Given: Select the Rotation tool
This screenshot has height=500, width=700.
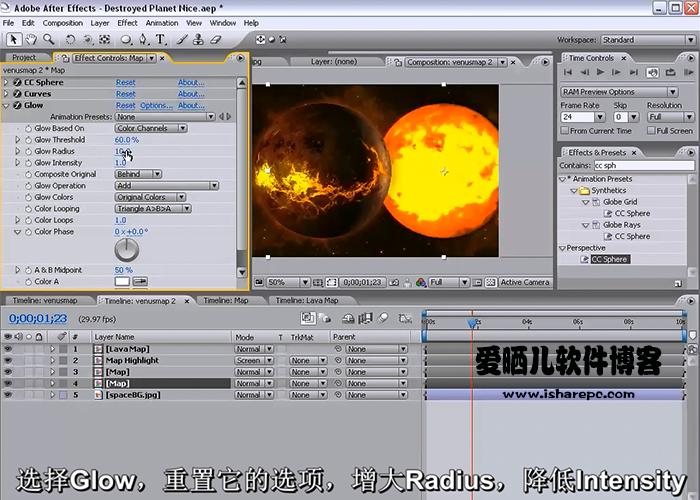Looking at the screenshot, I should [70, 40].
